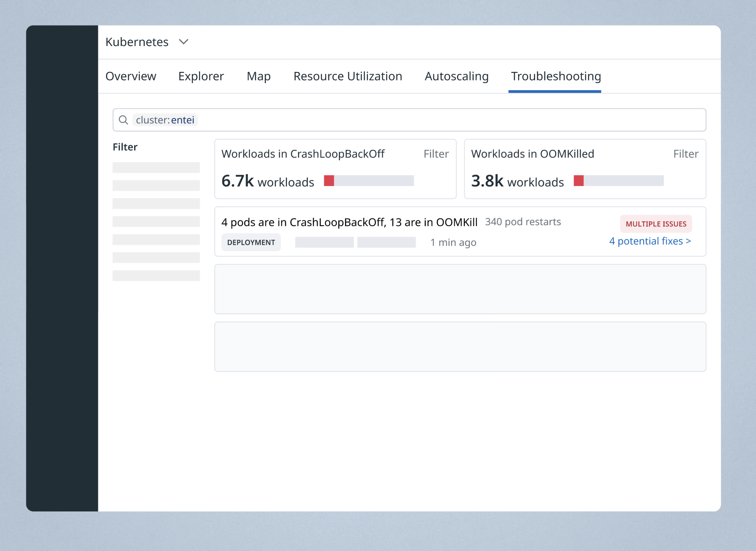756x551 pixels.
Task: Click the 1 min ago timestamp
Action: (x=452, y=242)
